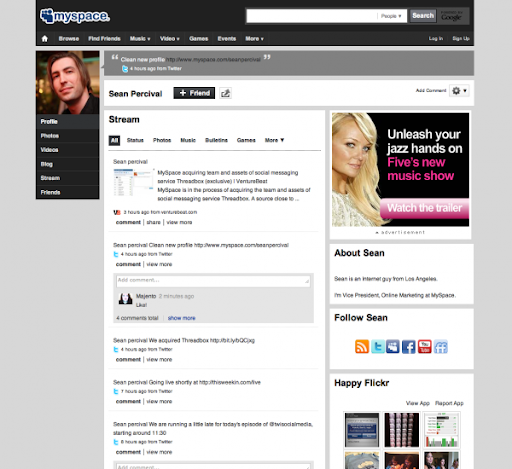Image resolution: width=512 pixels, height=469 pixels.
Task: Open the YouTube follow icon
Action: (425, 347)
